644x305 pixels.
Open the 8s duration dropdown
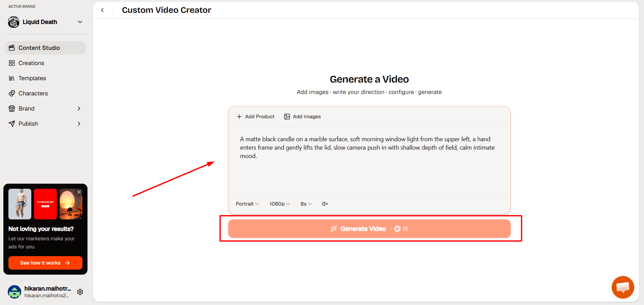pos(306,204)
